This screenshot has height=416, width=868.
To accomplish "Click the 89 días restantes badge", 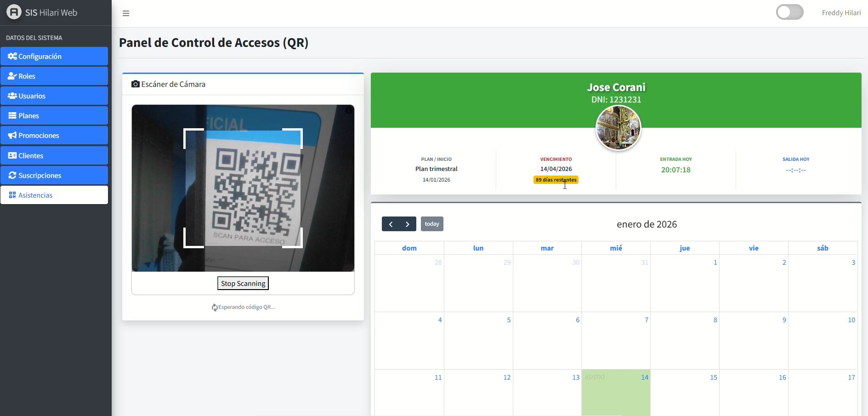I will pos(556,180).
